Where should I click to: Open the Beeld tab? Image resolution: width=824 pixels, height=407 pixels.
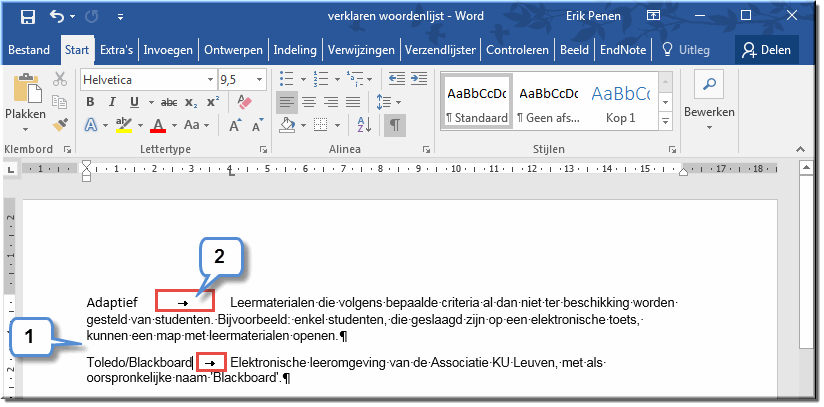click(574, 50)
